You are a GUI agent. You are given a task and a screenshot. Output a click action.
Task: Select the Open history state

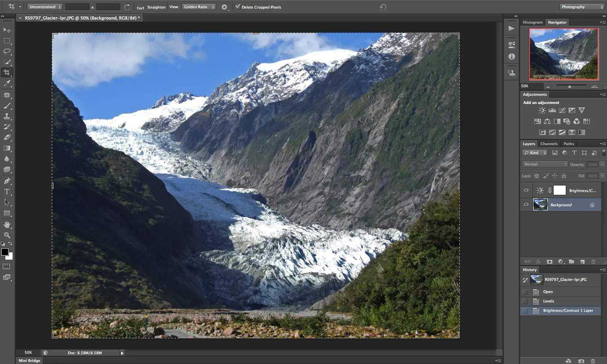pyautogui.click(x=560, y=292)
